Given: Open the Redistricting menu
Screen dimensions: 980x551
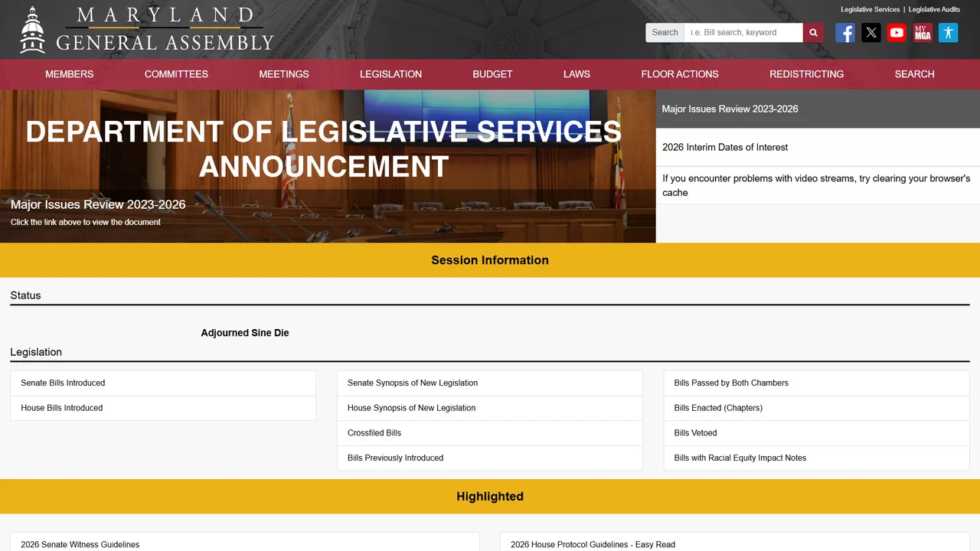Looking at the screenshot, I should tap(806, 74).
